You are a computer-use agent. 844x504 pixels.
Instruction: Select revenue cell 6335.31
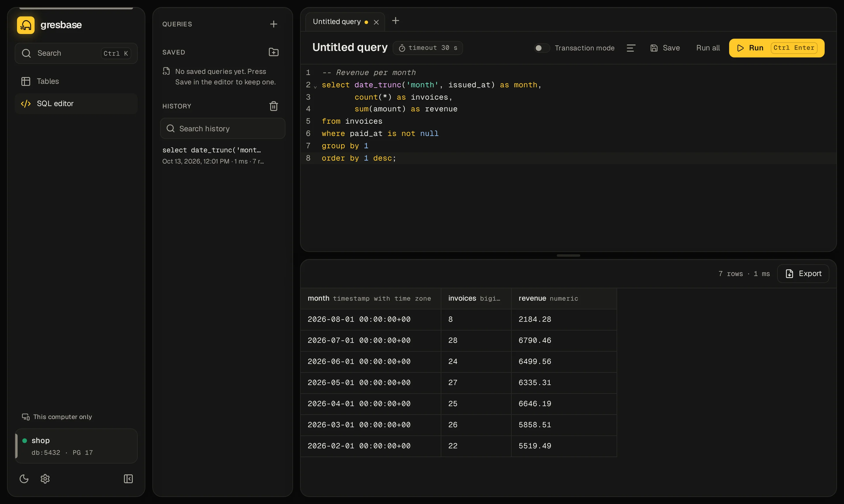pos(564,383)
